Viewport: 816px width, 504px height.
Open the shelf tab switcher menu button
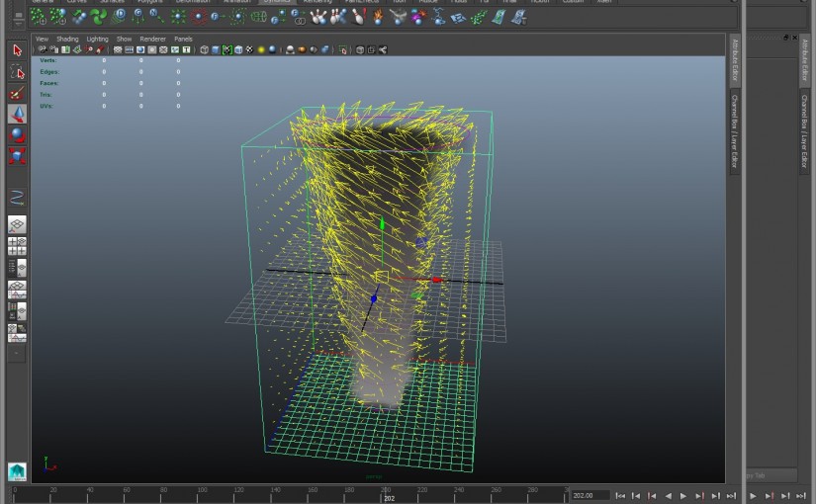18,14
